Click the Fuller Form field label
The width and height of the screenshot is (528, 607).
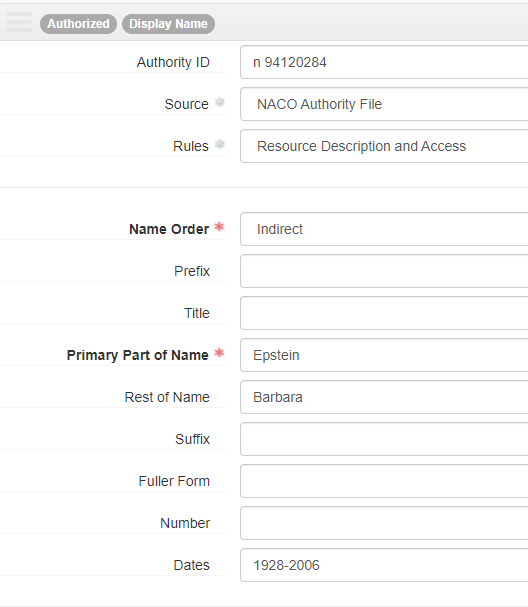[174, 481]
